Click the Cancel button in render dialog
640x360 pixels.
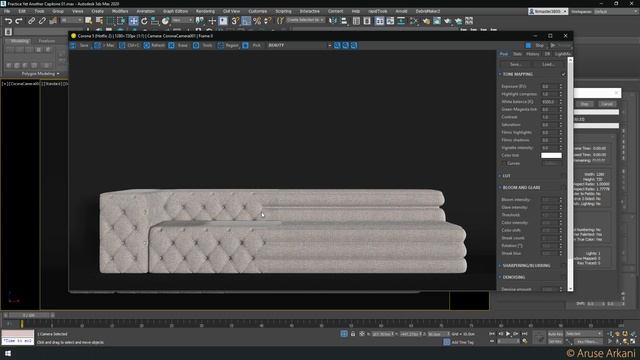607,104
